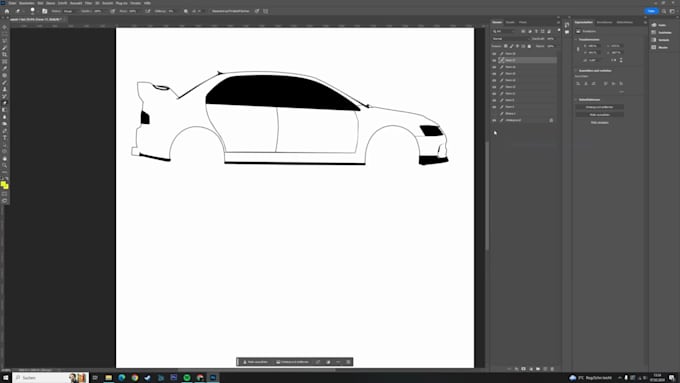Switch to the Kanäle tab
This screenshot has height=383, width=680.
[x=510, y=22]
